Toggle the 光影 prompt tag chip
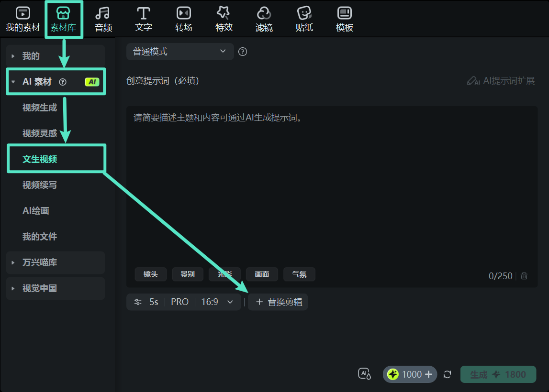The width and height of the screenshot is (549, 392). coord(224,274)
